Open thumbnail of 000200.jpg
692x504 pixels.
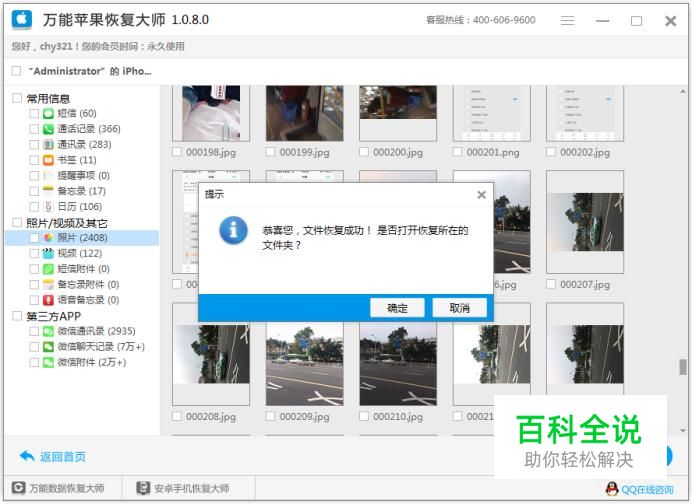tap(398, 113)
